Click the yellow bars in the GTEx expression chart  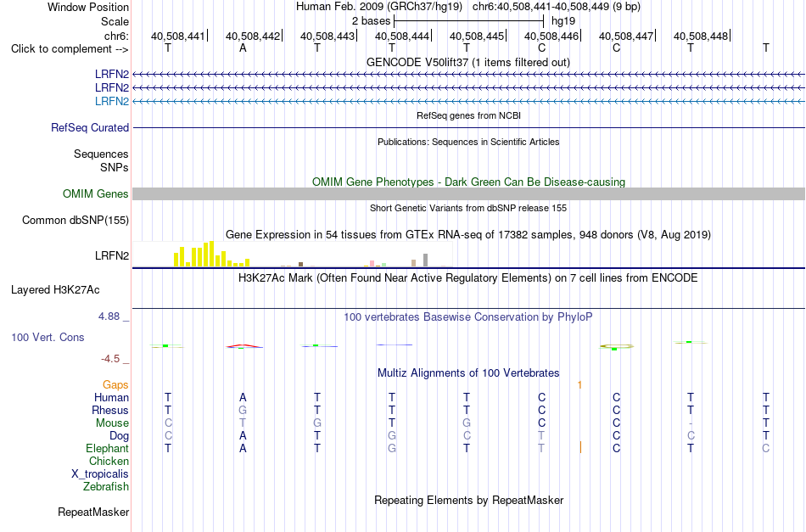pos(211,255)
